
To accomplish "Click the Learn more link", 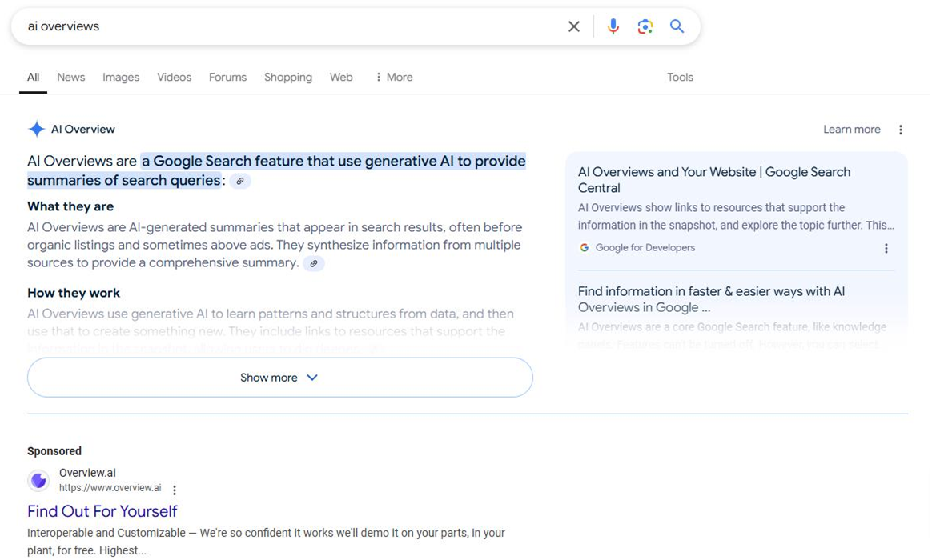I will (x=851, y=130).
